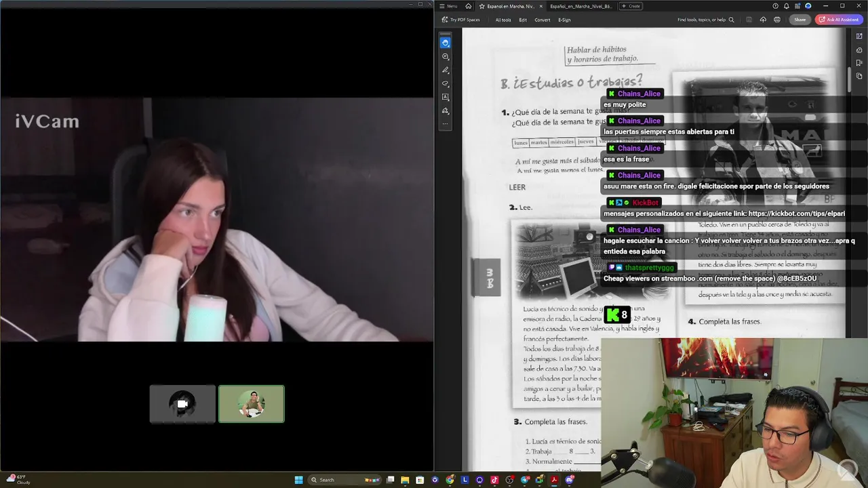Open TikTok from the taskbar
The width and height of the screenshot is (868, 488).
tap(494, 480)
